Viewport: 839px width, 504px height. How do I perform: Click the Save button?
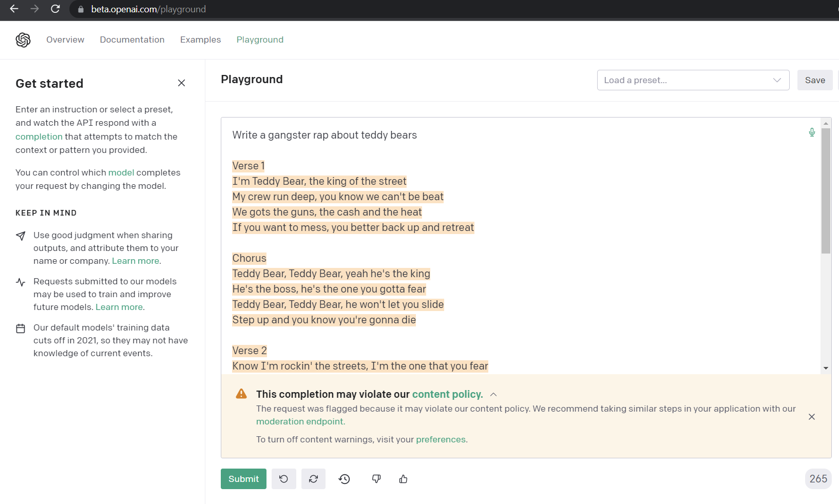point(814,80)
